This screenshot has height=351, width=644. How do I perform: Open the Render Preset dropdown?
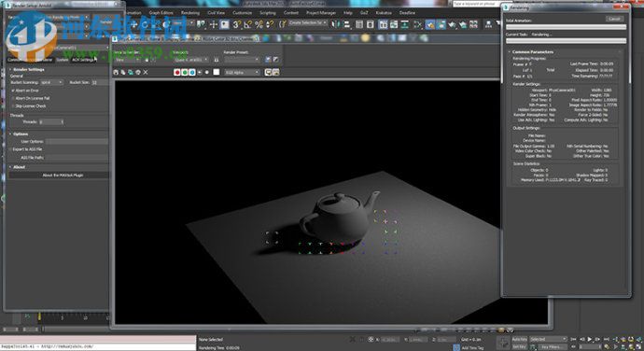pos(242,60)
